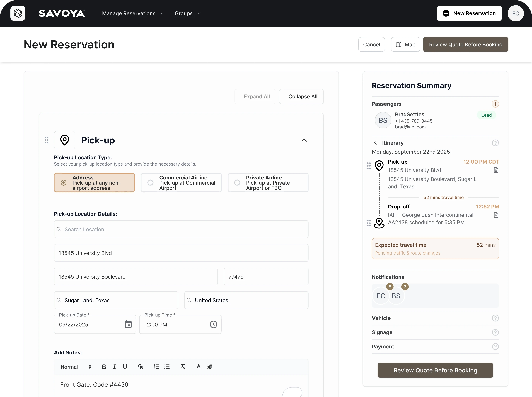Open the Groups menu
The height and width of the screenshot is (397, 532).
(187, 13)
